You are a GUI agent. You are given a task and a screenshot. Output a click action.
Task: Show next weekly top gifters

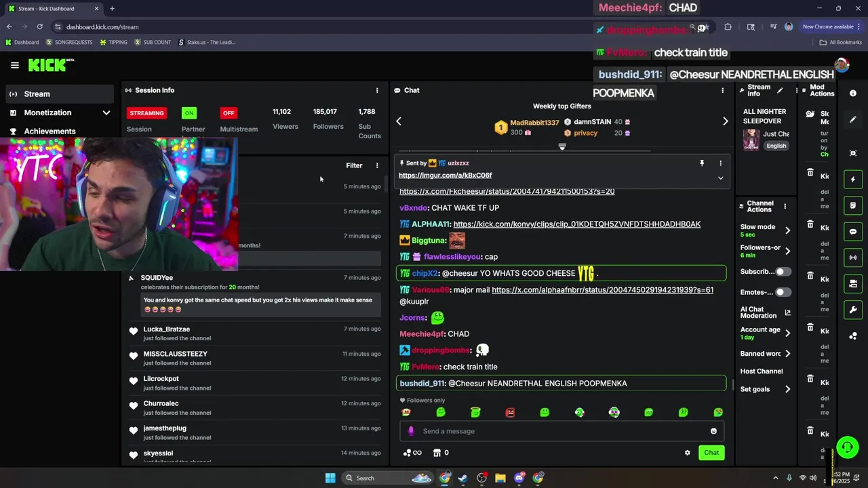point(725,121)
